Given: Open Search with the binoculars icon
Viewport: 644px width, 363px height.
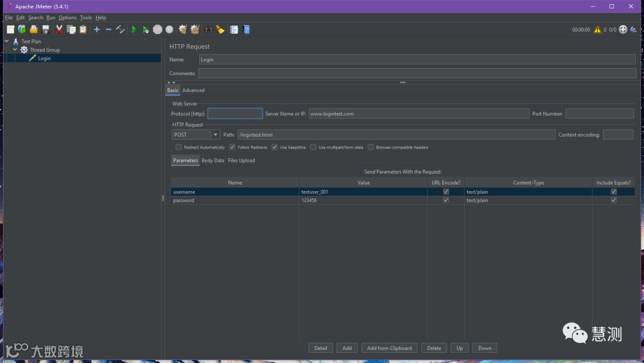Looking at the screenshot, I should pyautogui.click(x=209, y=29).
